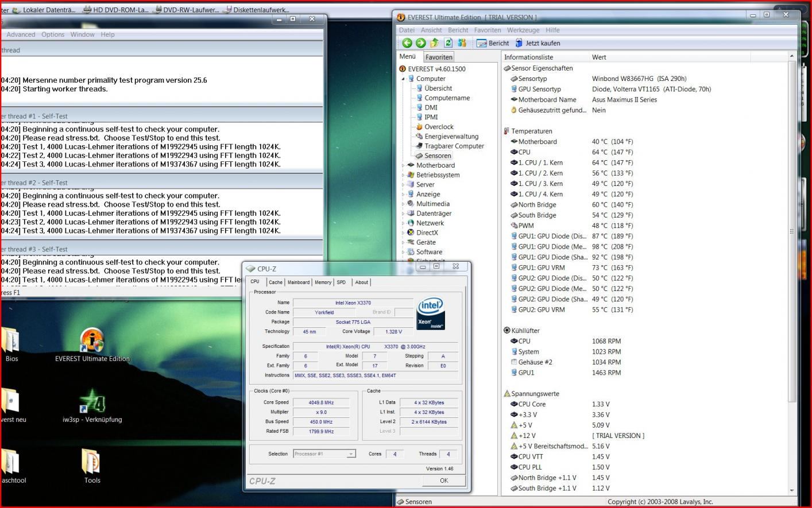
Task: Collapse the Computer tree node
Action: (403, 79)
